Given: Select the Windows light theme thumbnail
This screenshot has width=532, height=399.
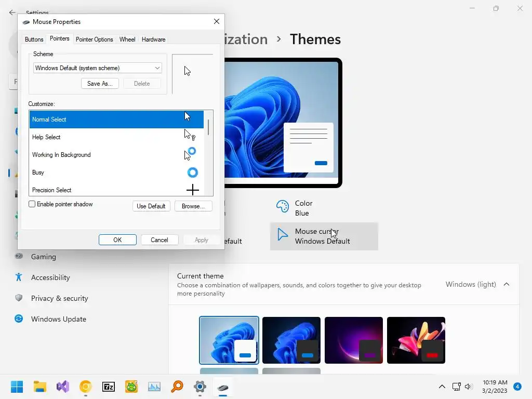Looking at the screenshot, I should pyautogui.click(x=229, y=340).
